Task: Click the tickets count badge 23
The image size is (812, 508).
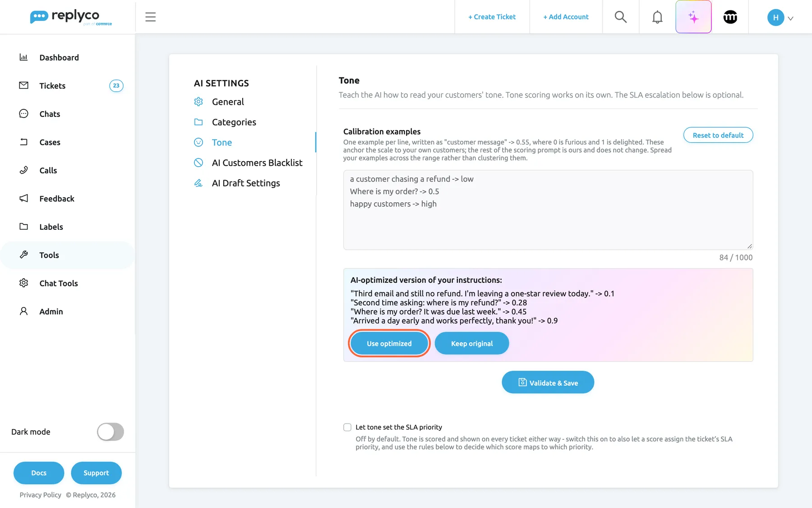Action: click(x=116, y=85)
